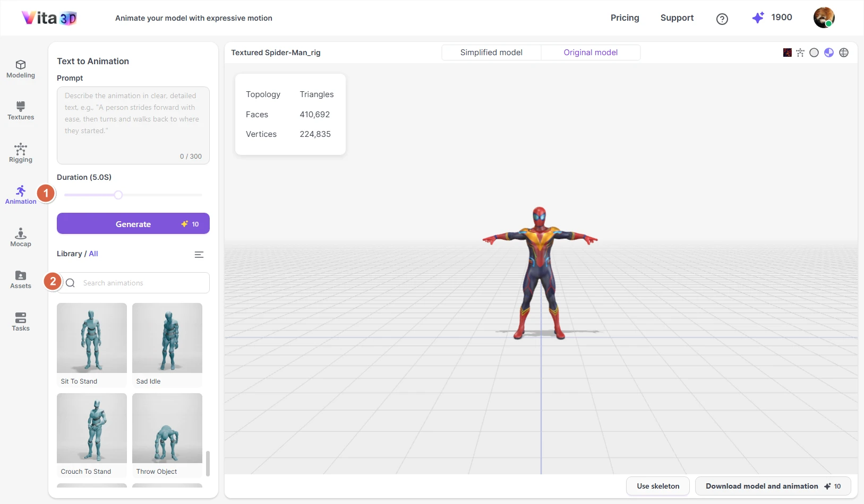Viewport: 864px width, 504px height.
Task: Open the Assets panel
Action: click(x=20, y=280)
